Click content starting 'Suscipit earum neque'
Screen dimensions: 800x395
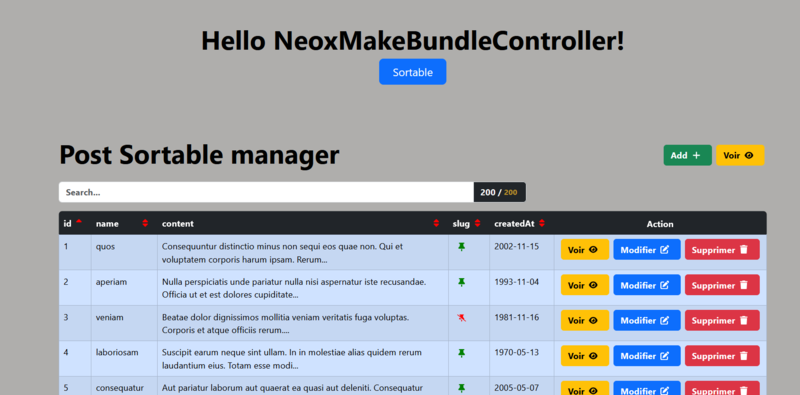coord(292,359)
